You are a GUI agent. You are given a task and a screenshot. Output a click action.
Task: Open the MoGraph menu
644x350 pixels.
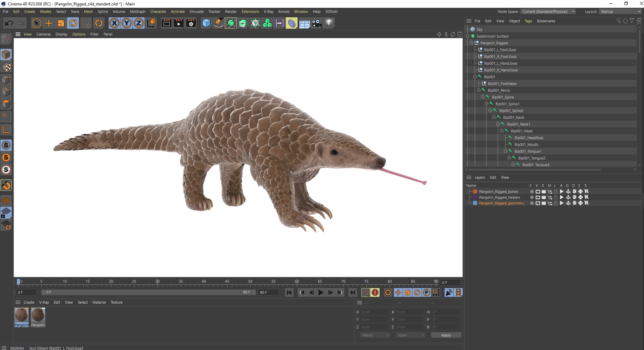click(137, 12)
